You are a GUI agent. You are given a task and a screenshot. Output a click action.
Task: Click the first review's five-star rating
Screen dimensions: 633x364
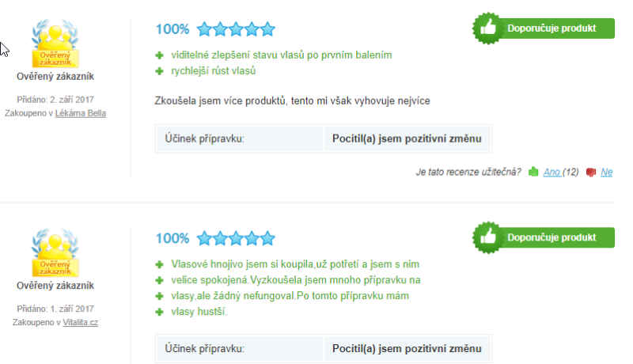(236, 29)
